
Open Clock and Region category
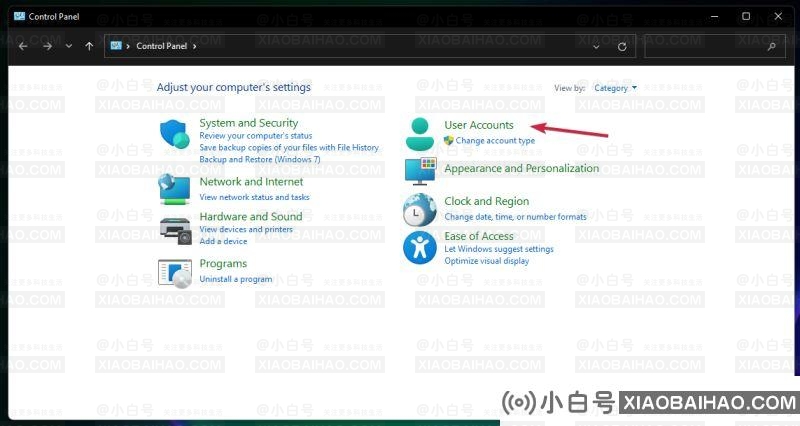tap(486, 201)
